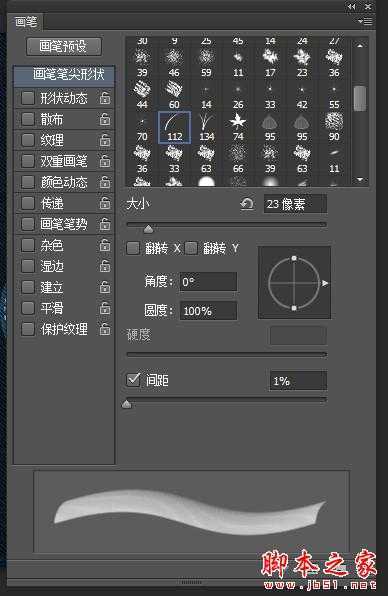The height and width of the screenshot is (596, 388).
Task: Click the 大小 size slider handle
Action: [x=148, y=228]
